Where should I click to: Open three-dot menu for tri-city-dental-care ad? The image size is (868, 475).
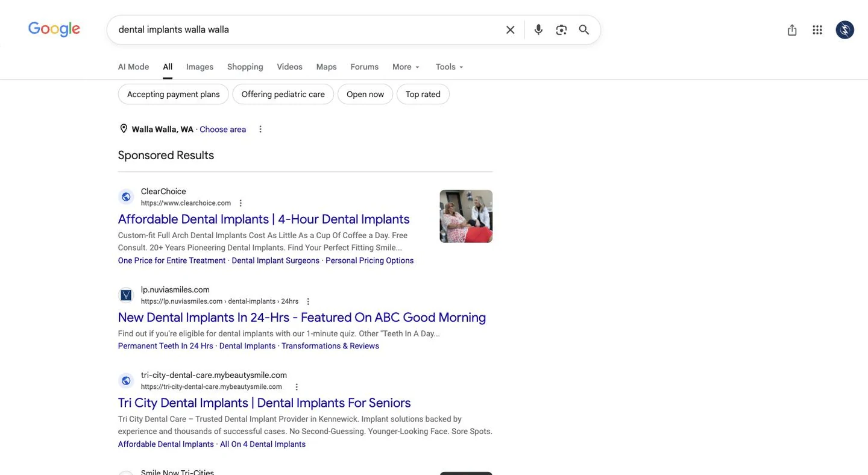[296, 387]
